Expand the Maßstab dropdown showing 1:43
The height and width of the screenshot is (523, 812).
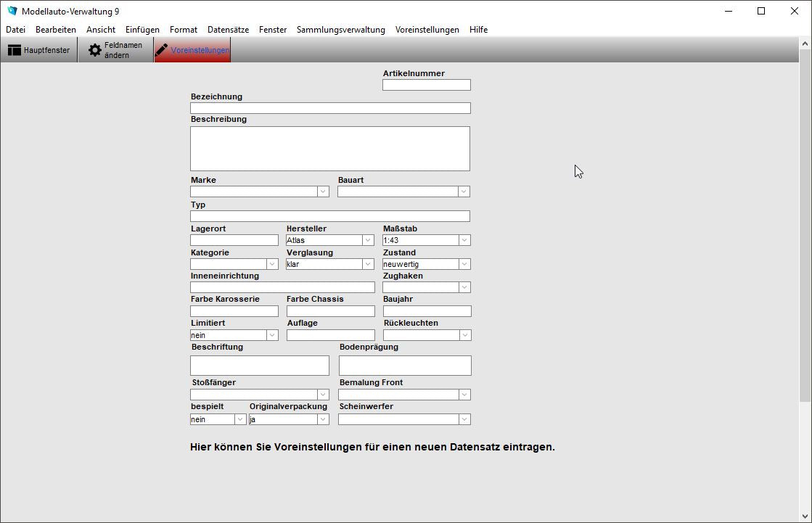pos(465,239)
